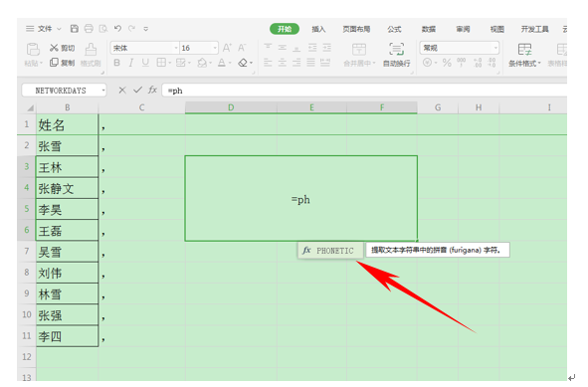588x387 pixels.
Task: Undo the last action
Action: [117, 29]
